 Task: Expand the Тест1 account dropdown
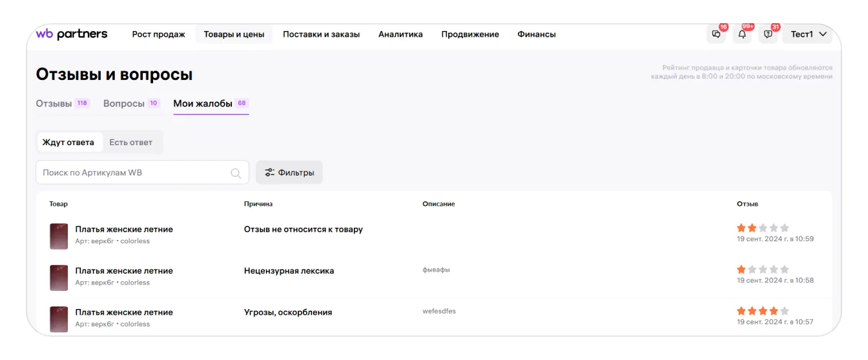(809, 35)
